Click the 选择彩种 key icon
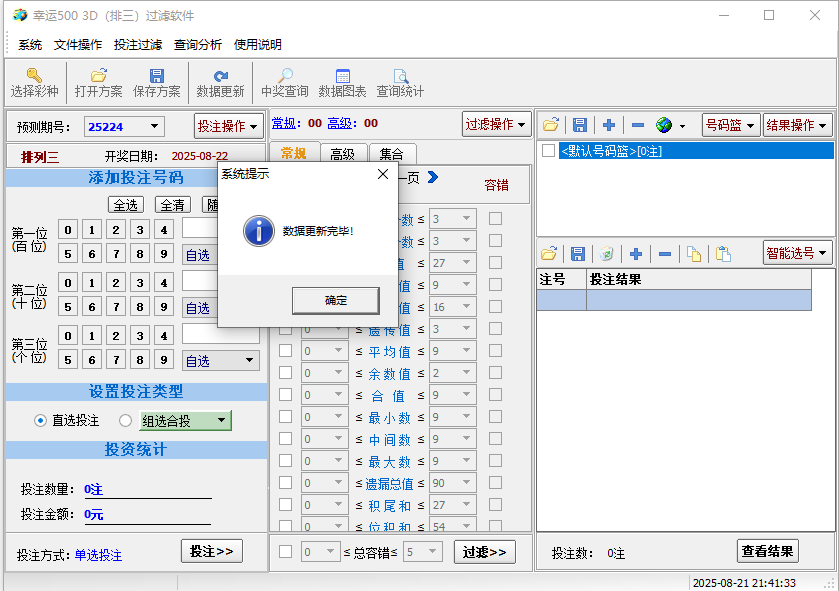The width and height of the screenshot is (839, 591). pos(34,76)
